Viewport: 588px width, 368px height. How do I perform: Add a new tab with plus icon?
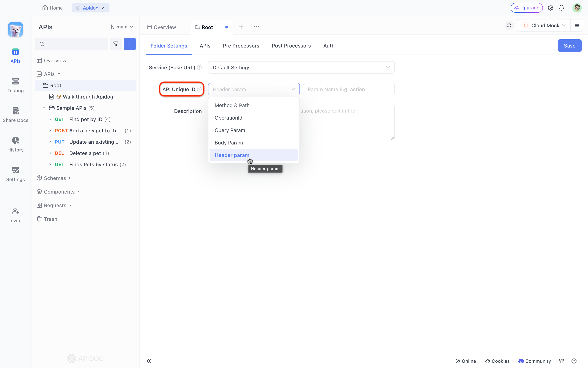[x=241, y=27]
